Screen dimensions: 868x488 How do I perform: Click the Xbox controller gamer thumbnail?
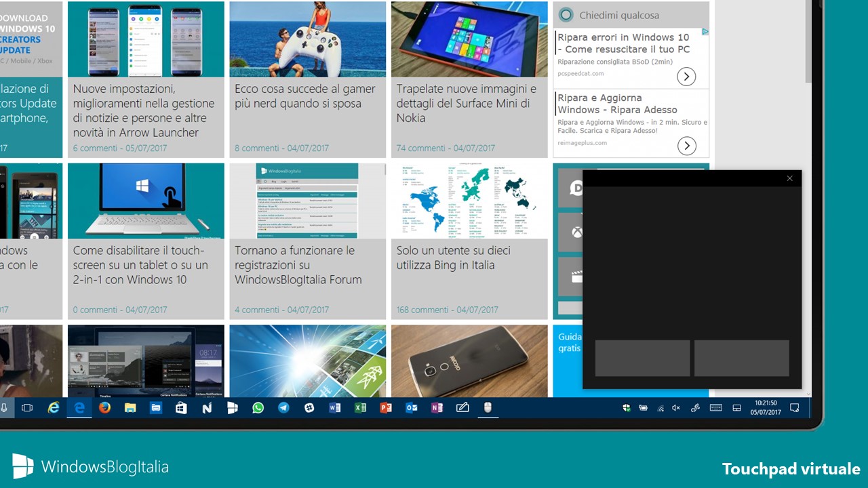(308, 39)
